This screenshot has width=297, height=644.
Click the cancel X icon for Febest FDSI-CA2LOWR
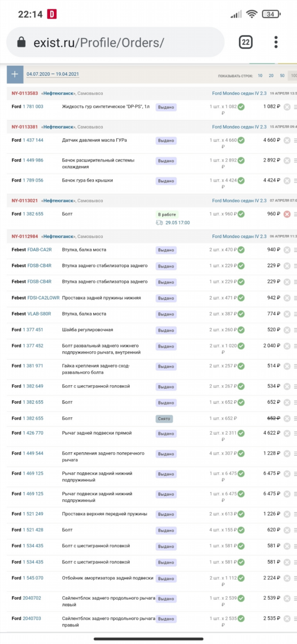point(287,298)
